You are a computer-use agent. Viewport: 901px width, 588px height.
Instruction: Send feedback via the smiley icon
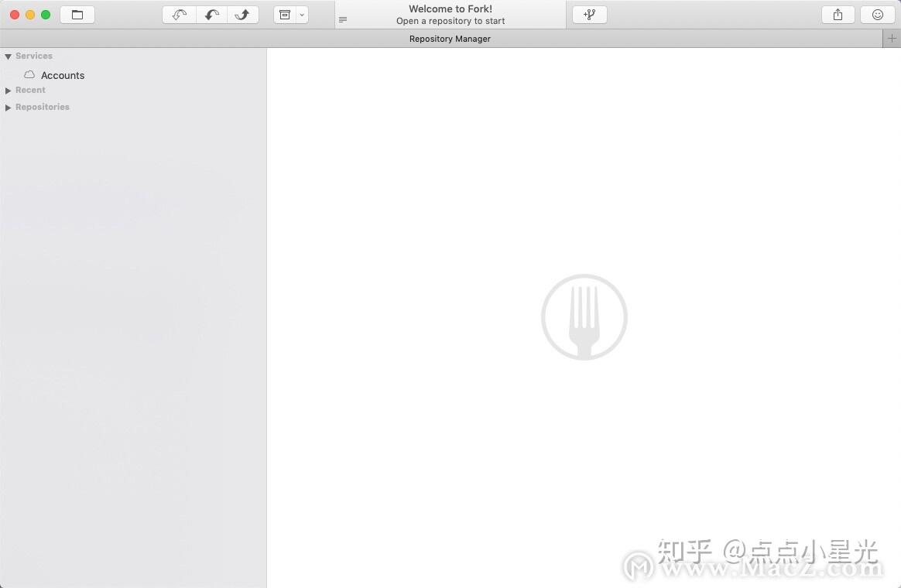point(877,14)
